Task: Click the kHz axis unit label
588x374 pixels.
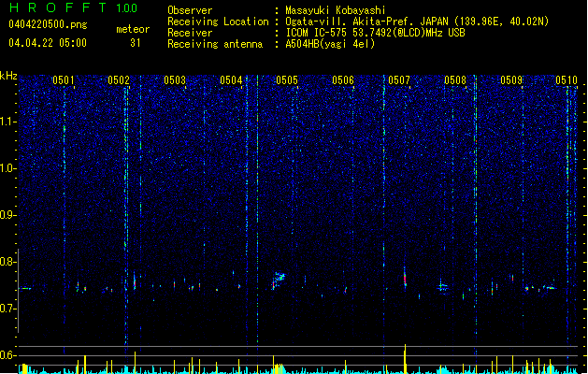Action: pyautogui.click(x=8, y=76)
